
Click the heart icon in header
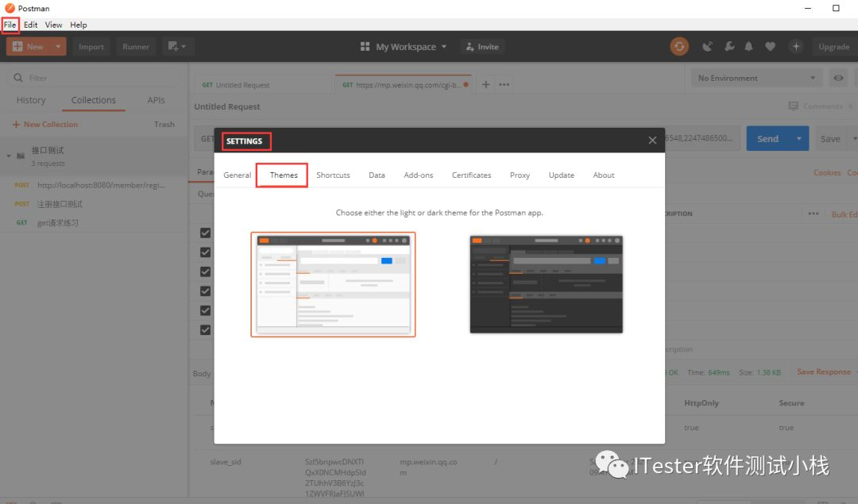pyautogui.click(x=770, y=47)
